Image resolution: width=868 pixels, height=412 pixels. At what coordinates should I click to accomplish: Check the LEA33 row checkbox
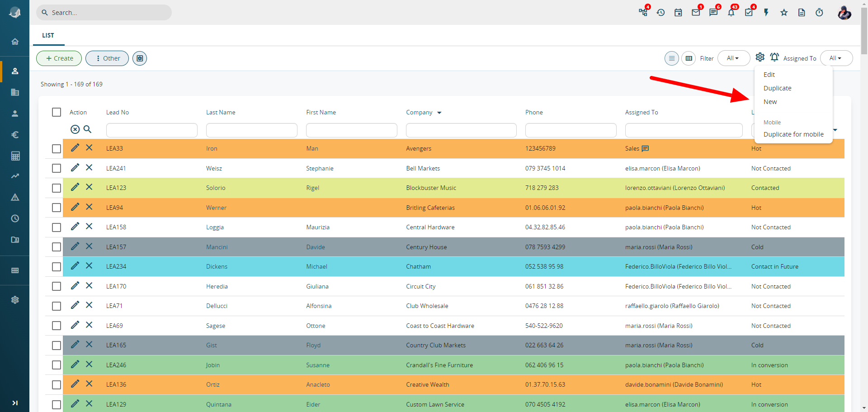57,149
